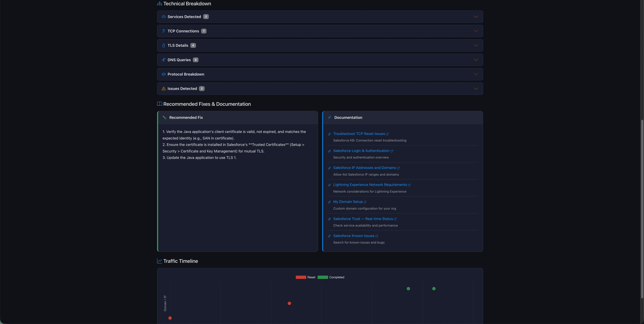Click the warning triangle on Issues Detected
The width and height of the screenshot is (644, 324).
tap(164, 88)
